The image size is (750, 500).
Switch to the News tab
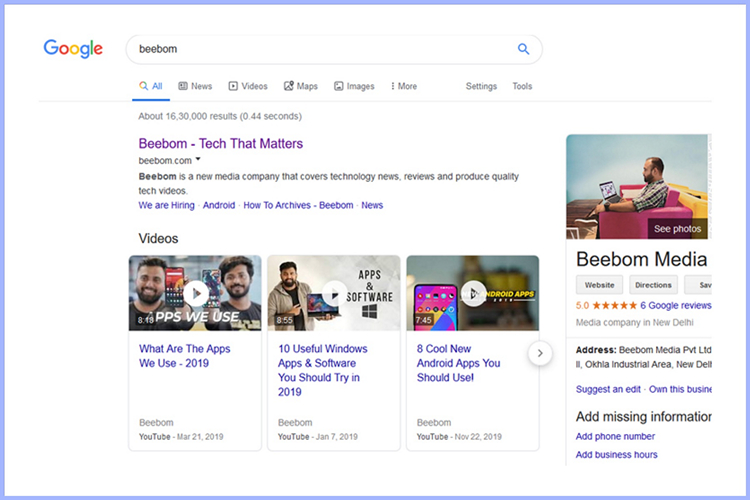tap(195, 86)
